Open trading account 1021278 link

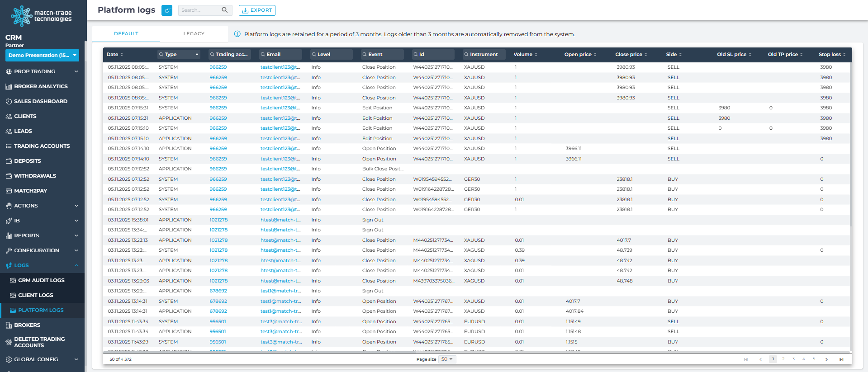point(218,220)
